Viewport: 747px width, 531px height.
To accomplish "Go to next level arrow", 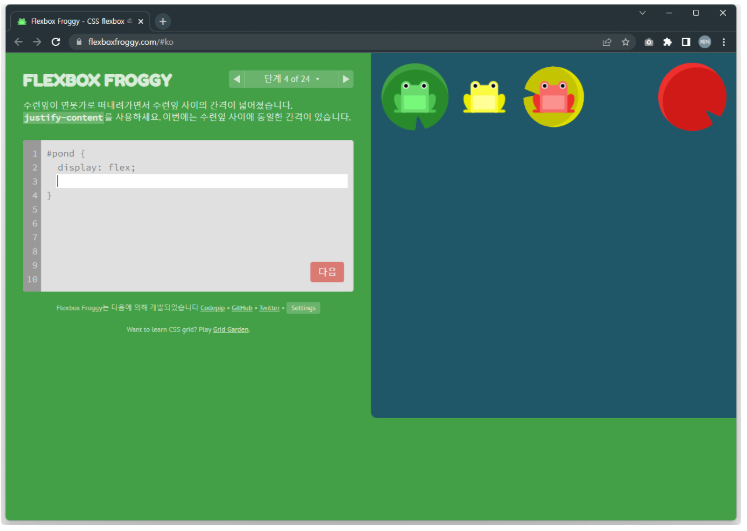I will pyautogui.click(x=346, y=79).
